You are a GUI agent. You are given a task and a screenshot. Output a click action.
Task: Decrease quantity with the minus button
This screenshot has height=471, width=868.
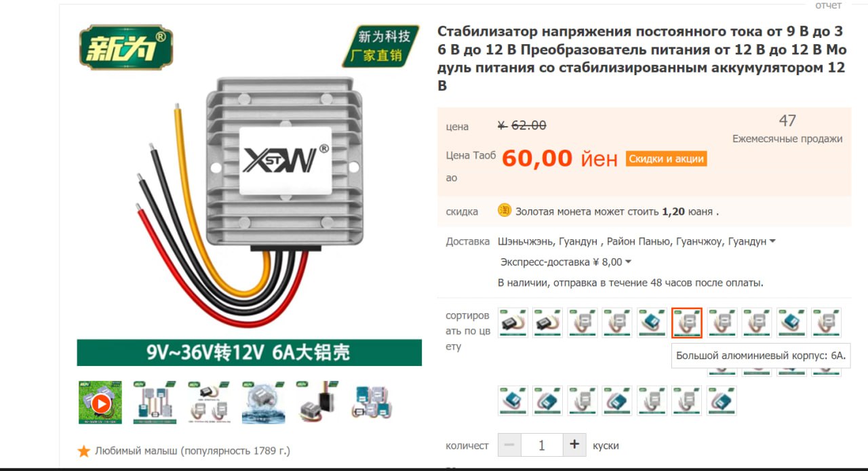coord(509,445)
